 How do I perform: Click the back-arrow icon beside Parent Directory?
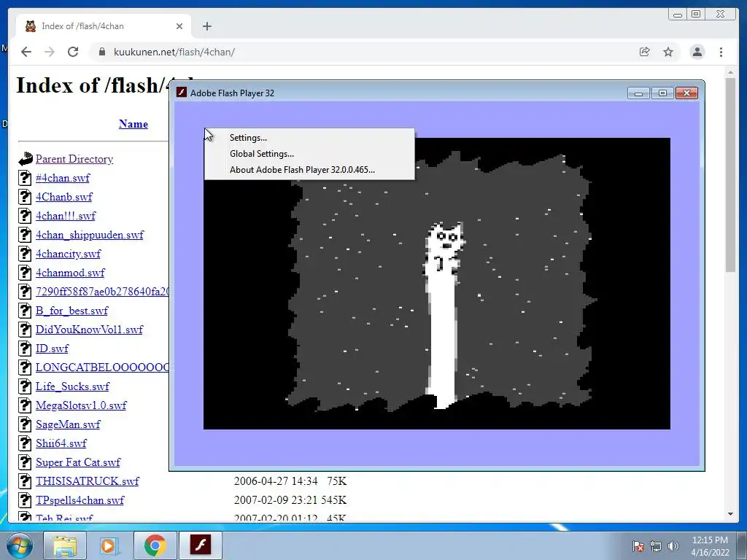[26, 158]
